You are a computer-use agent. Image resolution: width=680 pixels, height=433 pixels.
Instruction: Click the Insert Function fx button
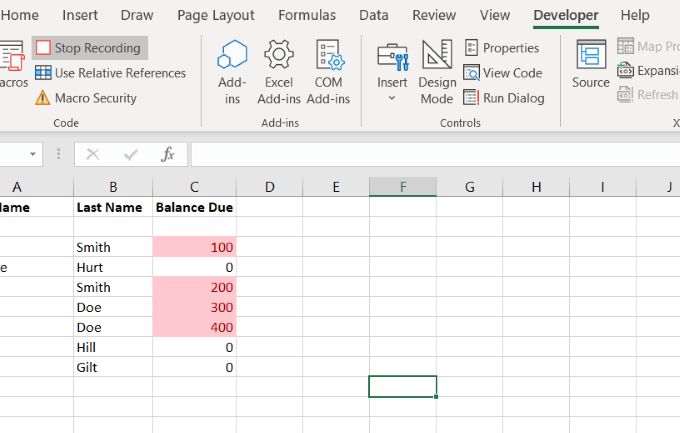pos(168,155)
